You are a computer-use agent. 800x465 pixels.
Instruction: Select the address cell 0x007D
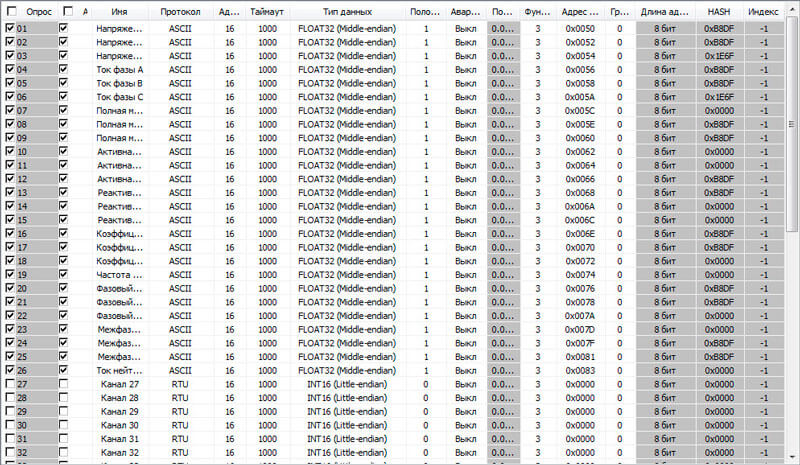tap(579, 330)
